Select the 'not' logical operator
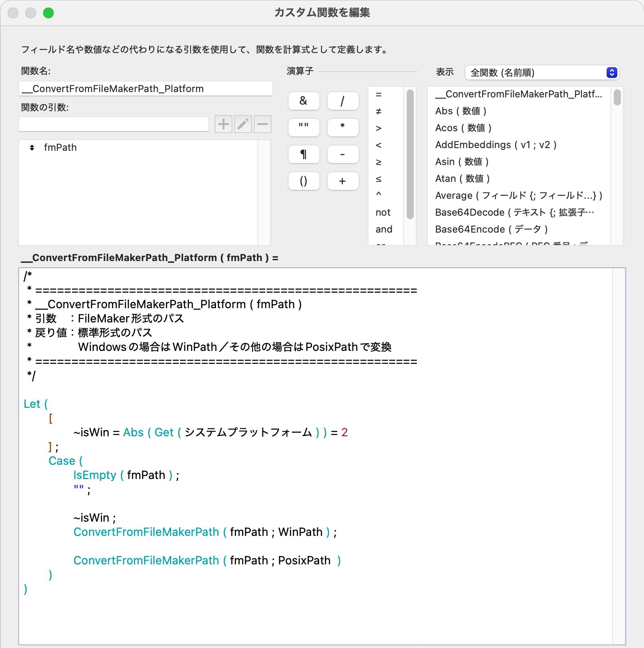 [386, 213]
